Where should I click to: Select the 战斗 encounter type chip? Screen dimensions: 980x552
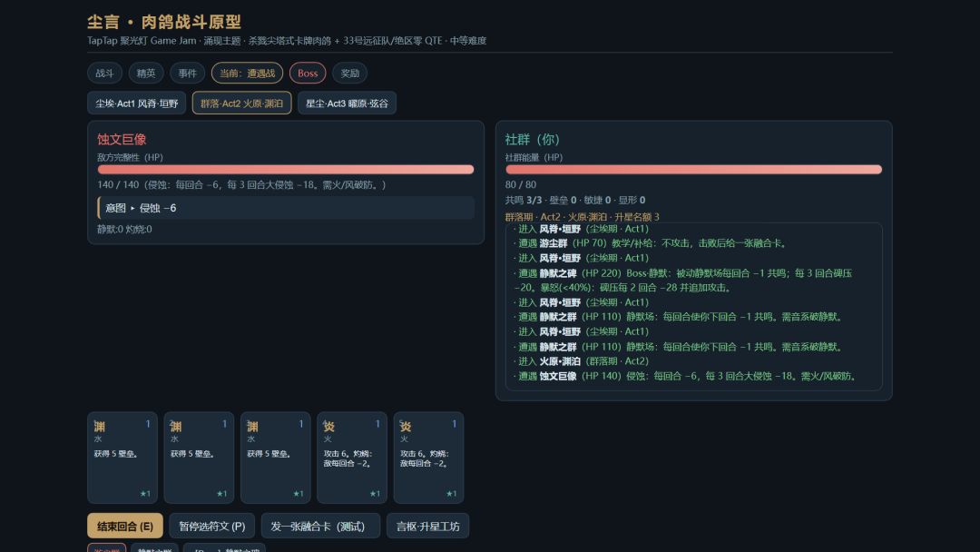pyautogui.click(x=104, y=74)
